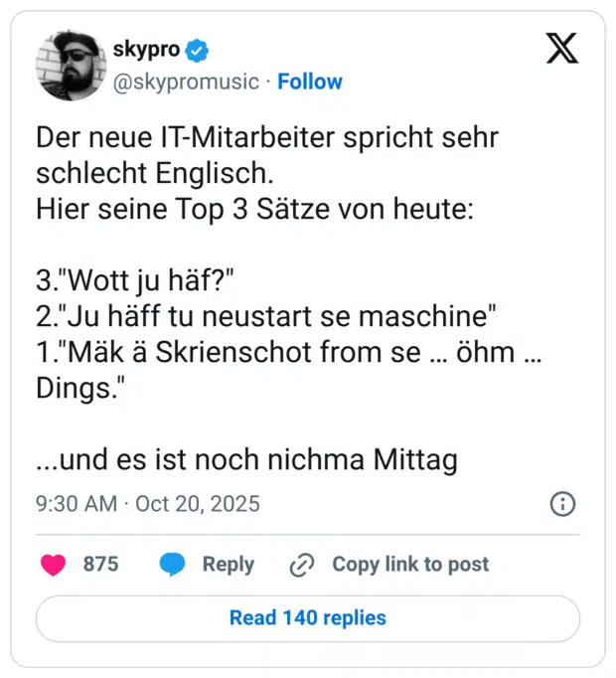Click the 875 likes count
Image resolution: width=616 pixels, height=678 pixels.
[x=100, y=565]
